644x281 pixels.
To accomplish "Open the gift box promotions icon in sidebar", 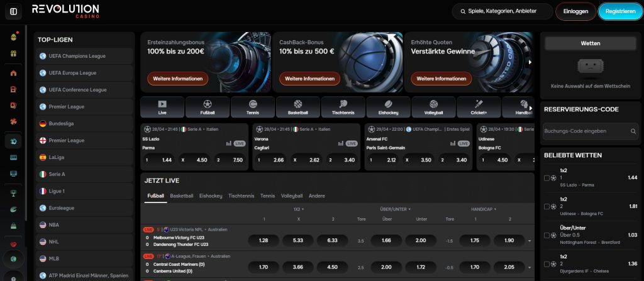I will tap(14, 53).
